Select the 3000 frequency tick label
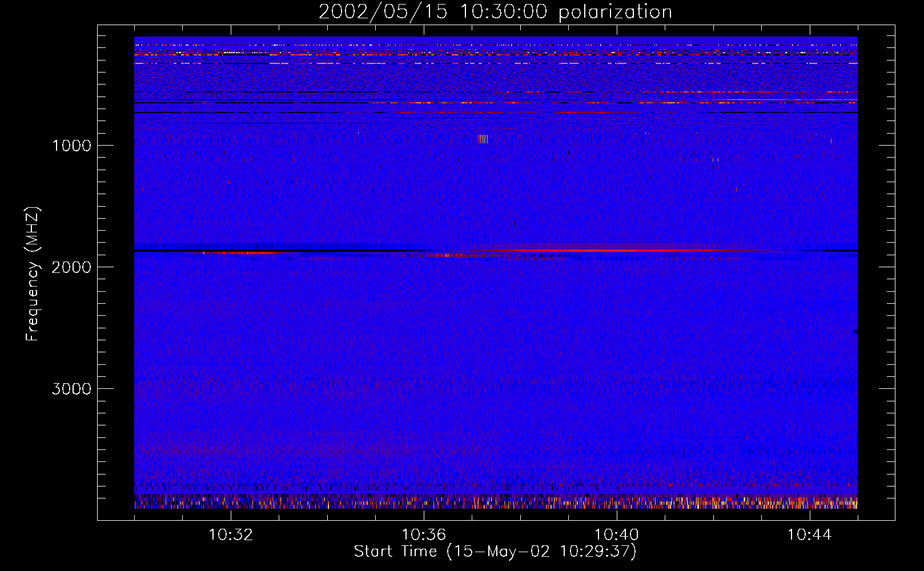The image size is (924, 571). click(x=71, y=389)
